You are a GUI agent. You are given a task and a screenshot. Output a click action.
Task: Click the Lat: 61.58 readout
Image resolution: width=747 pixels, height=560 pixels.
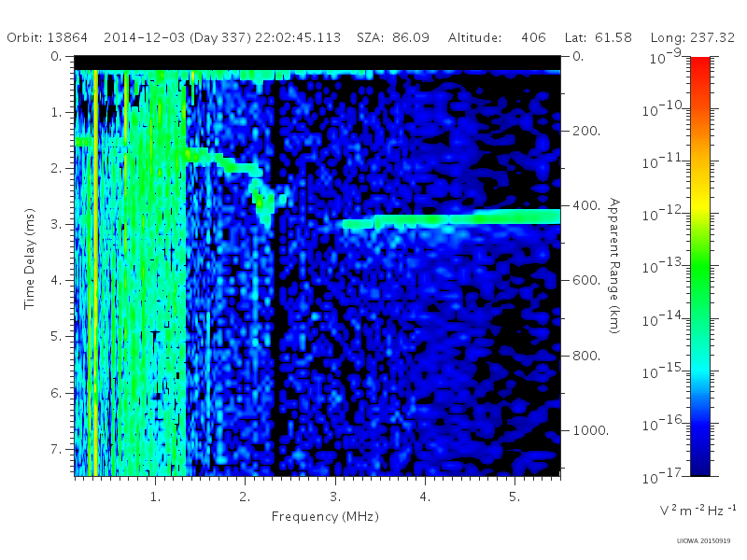(599, 37)
